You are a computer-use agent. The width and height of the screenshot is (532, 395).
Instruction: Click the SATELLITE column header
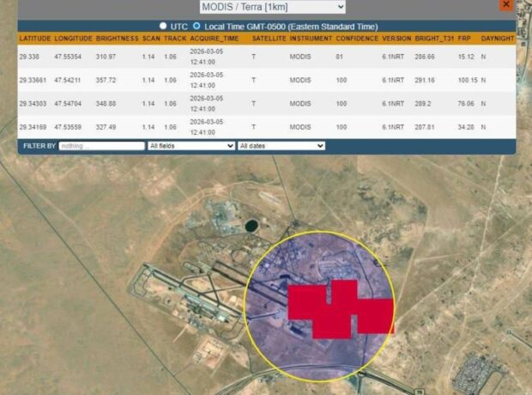[269, 39]
